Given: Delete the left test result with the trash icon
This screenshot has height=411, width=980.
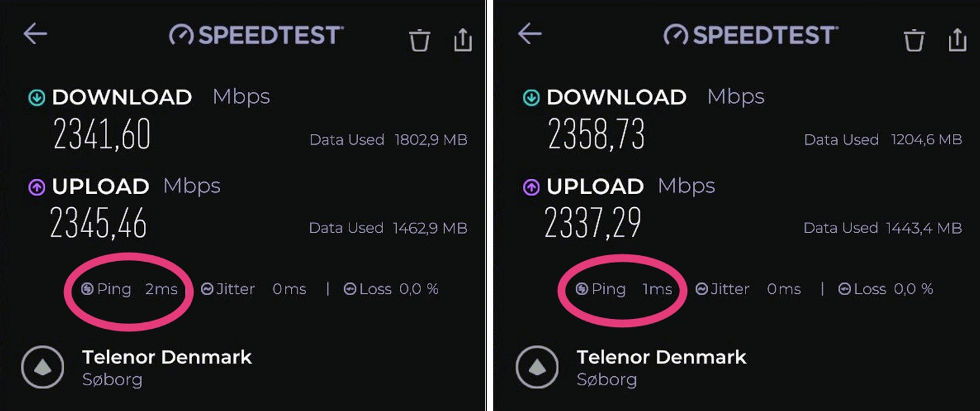Looking at the screenshot, I should pos(419,40).
